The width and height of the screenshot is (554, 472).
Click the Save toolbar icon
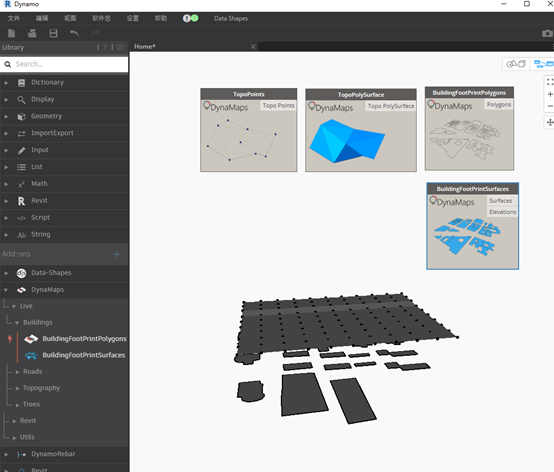tap(53, 33)
